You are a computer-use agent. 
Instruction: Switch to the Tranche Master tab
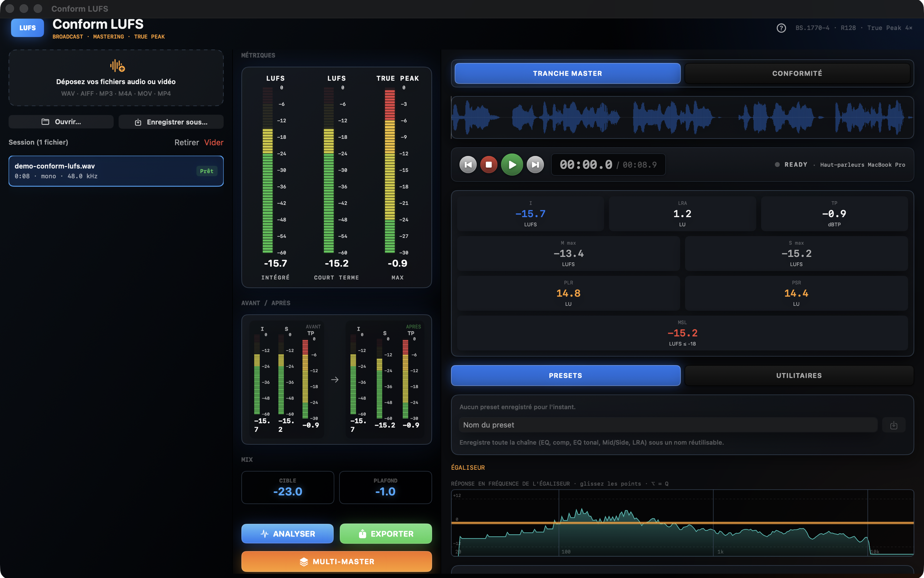point(567,74)
